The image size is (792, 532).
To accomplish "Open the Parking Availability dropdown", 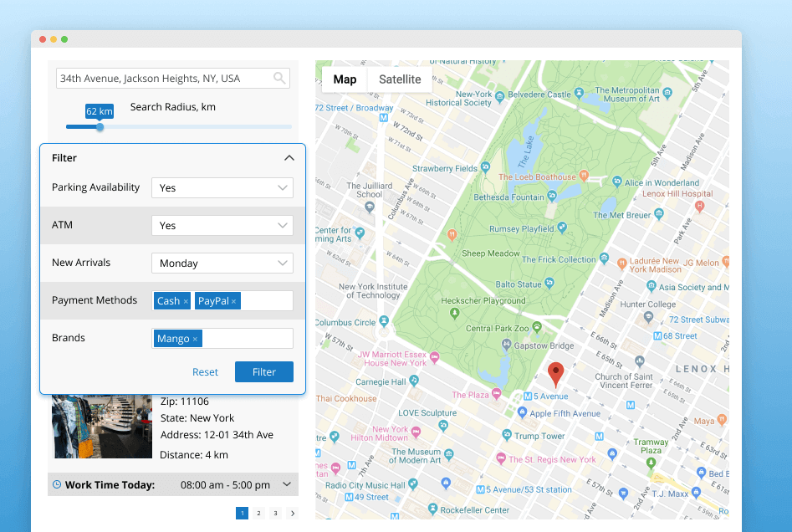I will 222,187.
